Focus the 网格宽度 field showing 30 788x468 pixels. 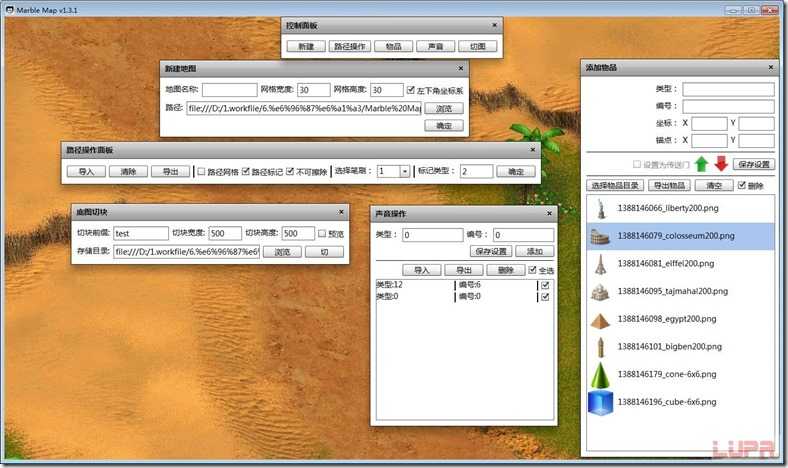(x=314, y=90)
